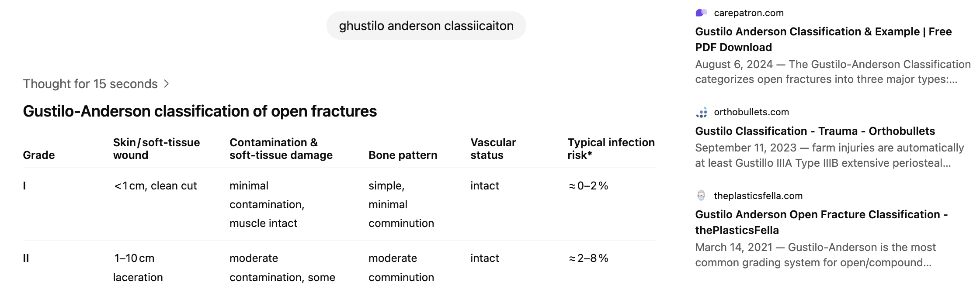Click the Vascular status column header
Screen dimensions: 980x289
493,149
